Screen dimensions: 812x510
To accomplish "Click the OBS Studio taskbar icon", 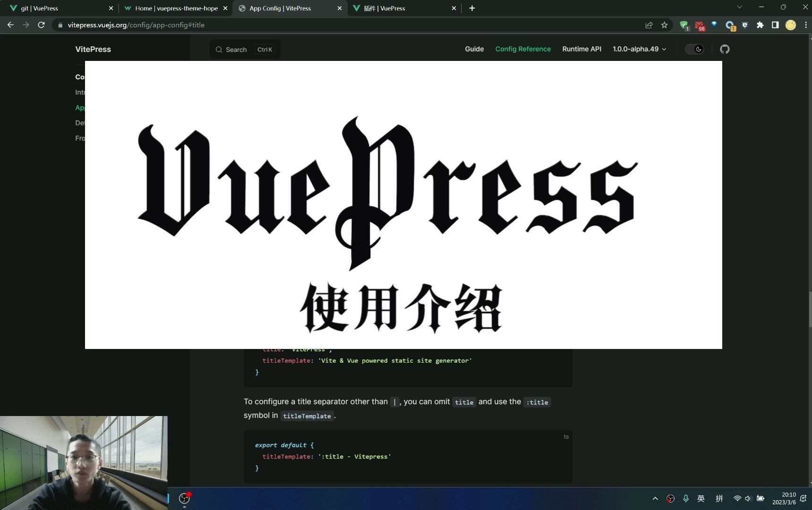I will tap(184, 498).
